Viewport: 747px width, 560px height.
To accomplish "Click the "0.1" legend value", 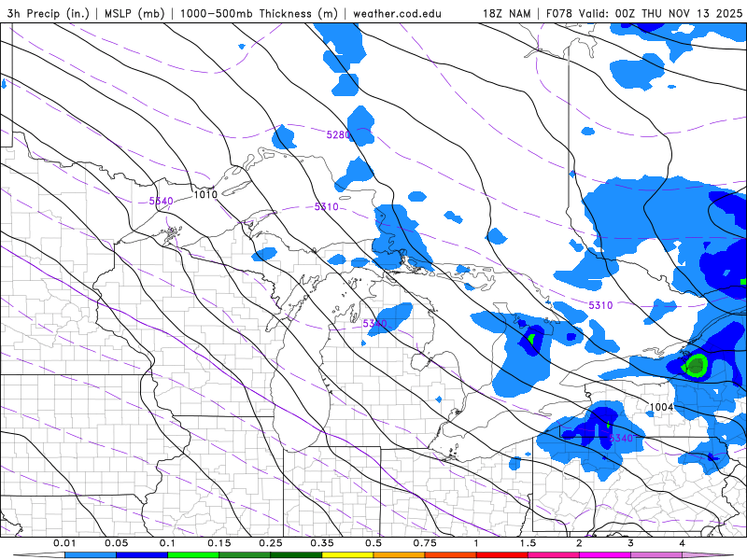I will (167, 543).
